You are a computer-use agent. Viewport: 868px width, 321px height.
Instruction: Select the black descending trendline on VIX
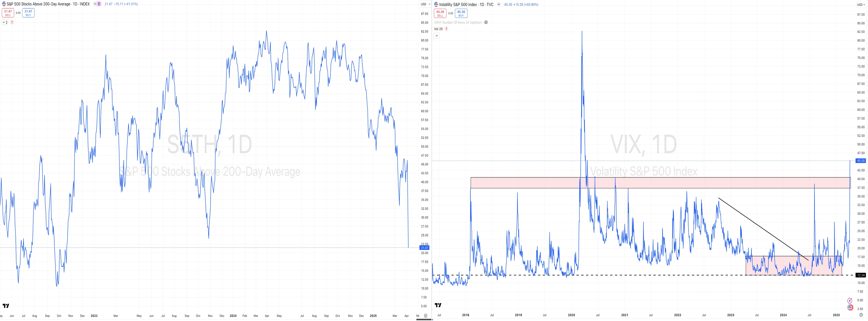click(763, 229)
